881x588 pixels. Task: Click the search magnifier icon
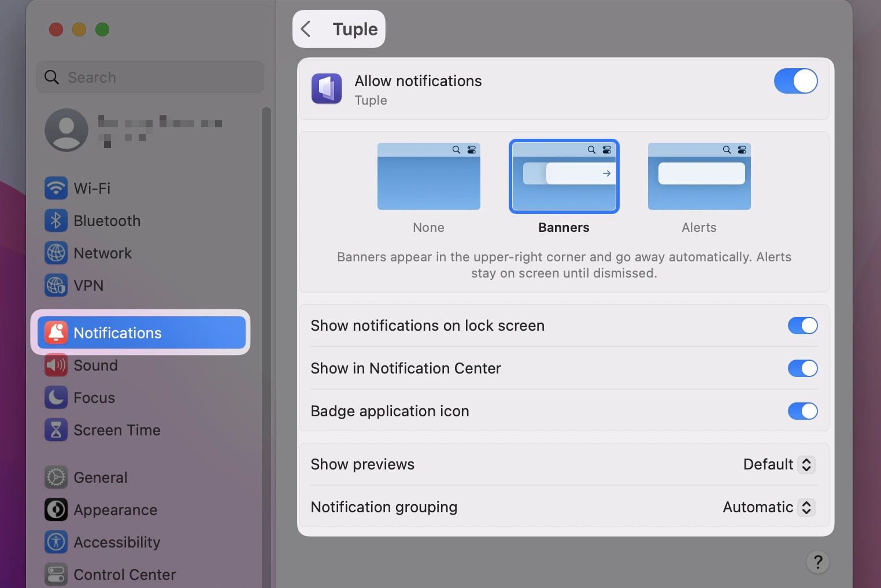[51, 77]
